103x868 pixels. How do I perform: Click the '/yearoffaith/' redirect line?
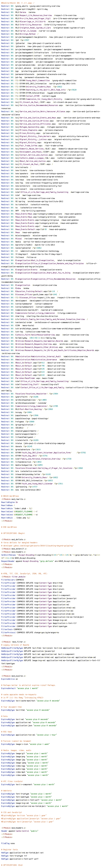pyautogui.click(x=20, y=397)
